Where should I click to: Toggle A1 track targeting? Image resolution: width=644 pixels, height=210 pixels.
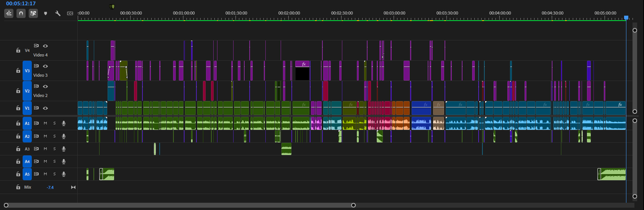pyautogui.click(x=27, y=123)
